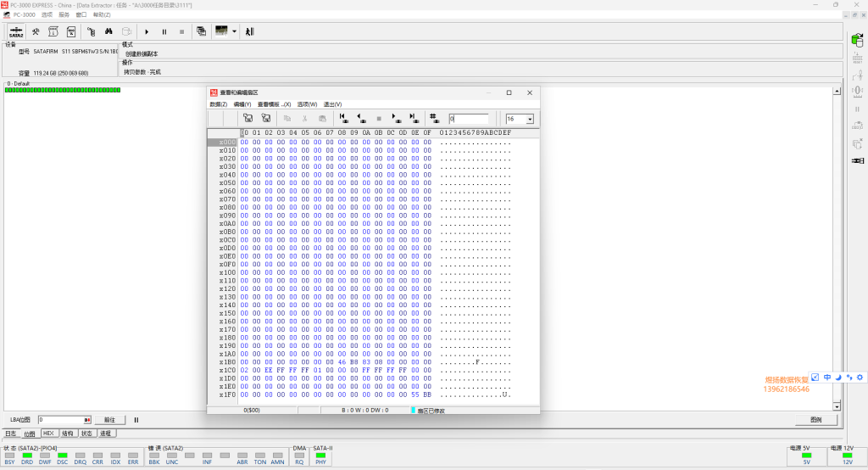Viewport: 868px width, 470px height.
Task: Click pause icon next to 前往 button
Action: coord(136,420)
